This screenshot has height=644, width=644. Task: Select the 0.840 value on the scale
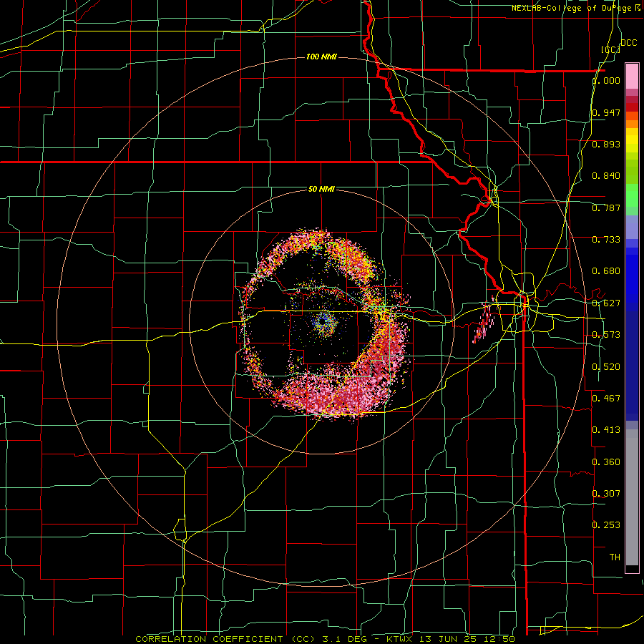click(606, 176)
